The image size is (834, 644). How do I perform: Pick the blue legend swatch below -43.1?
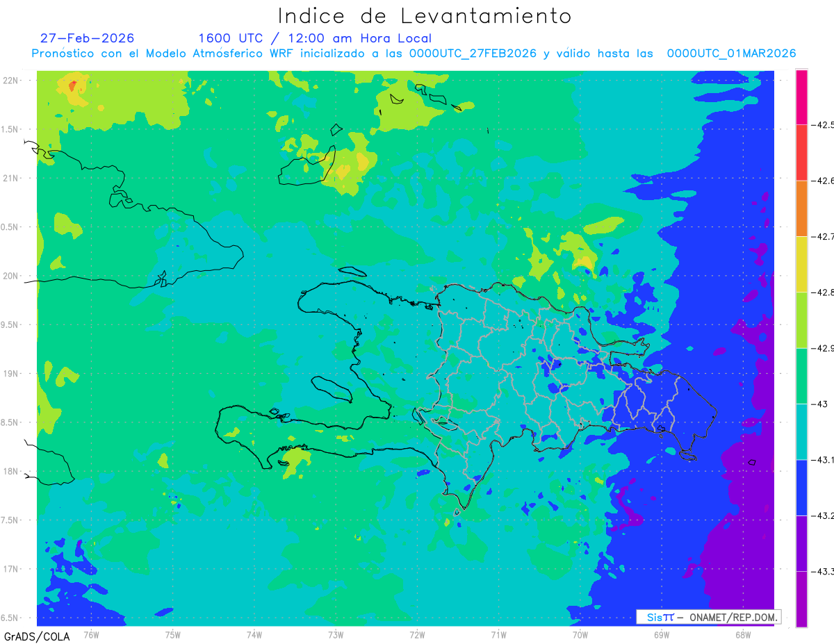[x=801, y=487]
